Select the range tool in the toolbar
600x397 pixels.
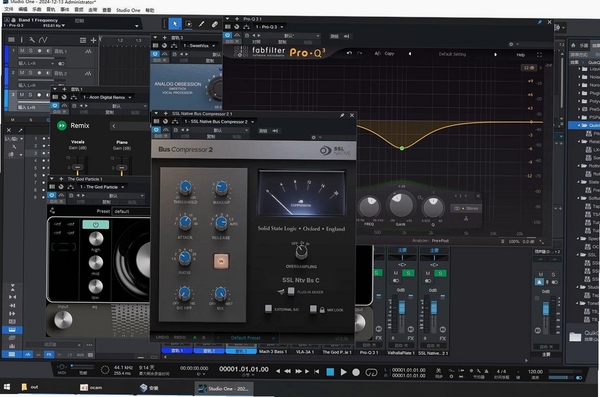188,24
